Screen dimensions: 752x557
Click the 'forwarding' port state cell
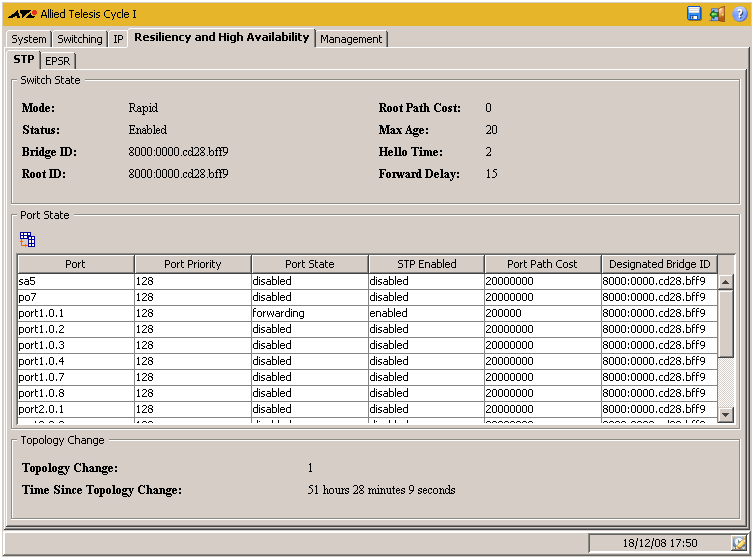pyautogui.click(x=309, y=313)
